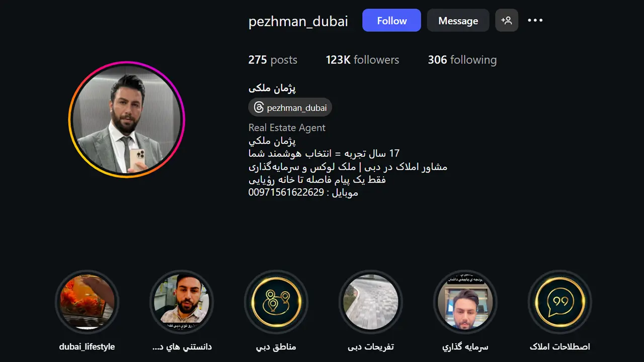Open the مناطق دبي map pins highlight icon
Viewport: 644px width, 362px height.
pos(276,302)
